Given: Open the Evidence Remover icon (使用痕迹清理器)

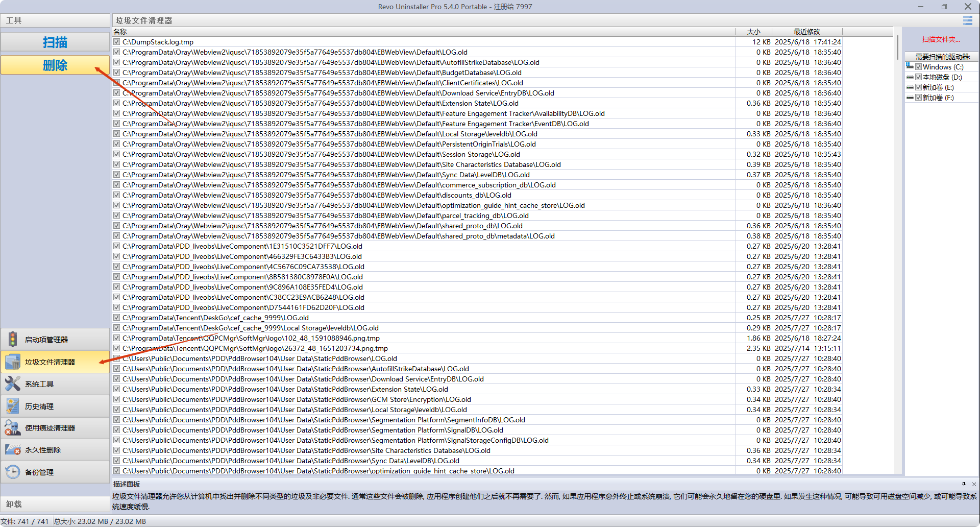Looking at the screenshot, I should (13, 428).
